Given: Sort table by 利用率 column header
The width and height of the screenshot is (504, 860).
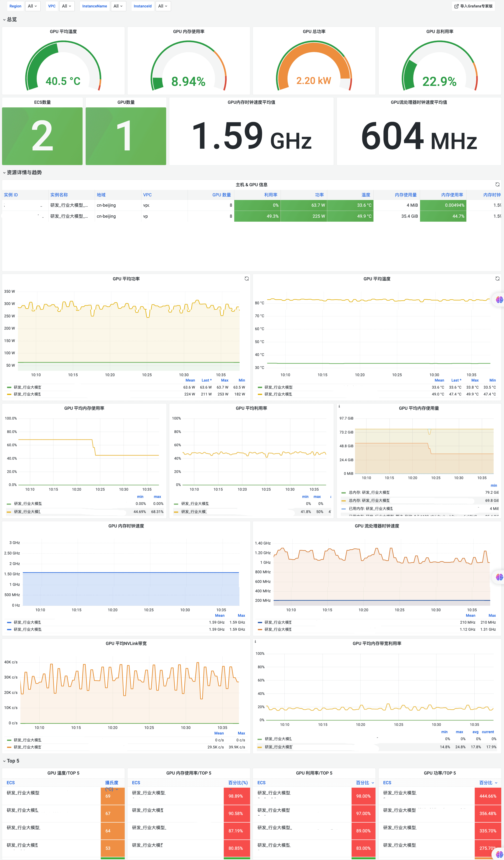Looking at the screenshot, I should coord(270,195).
